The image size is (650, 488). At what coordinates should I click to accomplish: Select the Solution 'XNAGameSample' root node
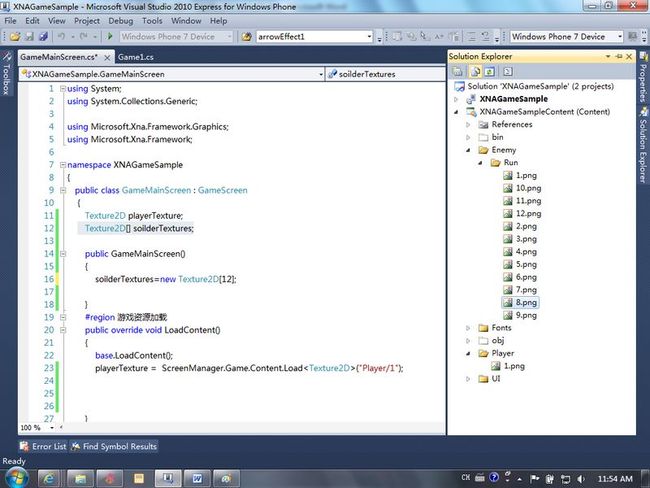click(x=534, y=86)
